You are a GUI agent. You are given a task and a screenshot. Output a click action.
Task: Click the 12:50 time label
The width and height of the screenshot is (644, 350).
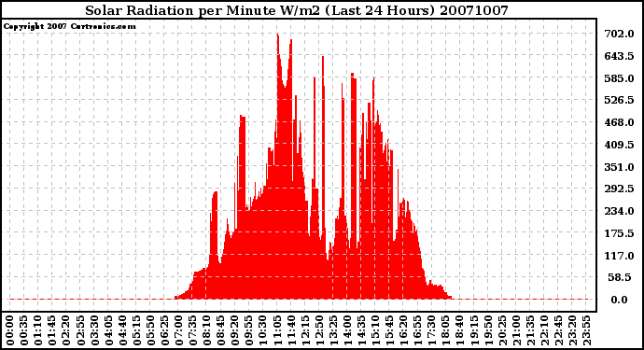click(319, 331)
